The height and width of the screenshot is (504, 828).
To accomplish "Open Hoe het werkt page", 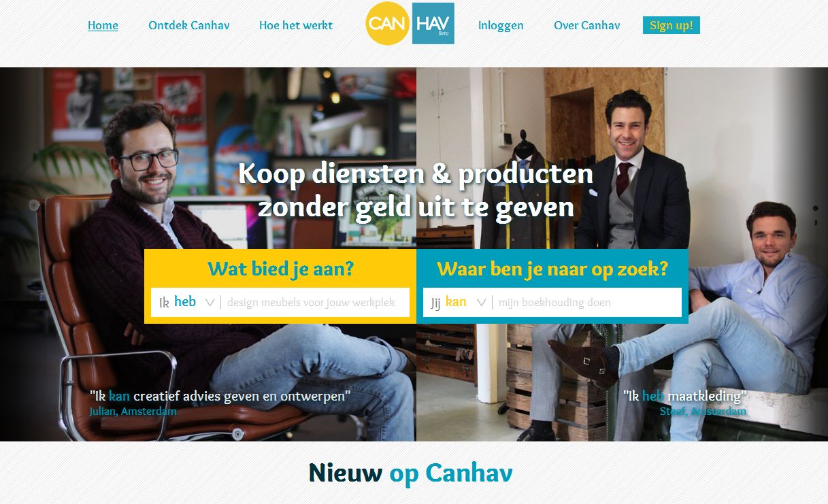I will coord(296,26).
